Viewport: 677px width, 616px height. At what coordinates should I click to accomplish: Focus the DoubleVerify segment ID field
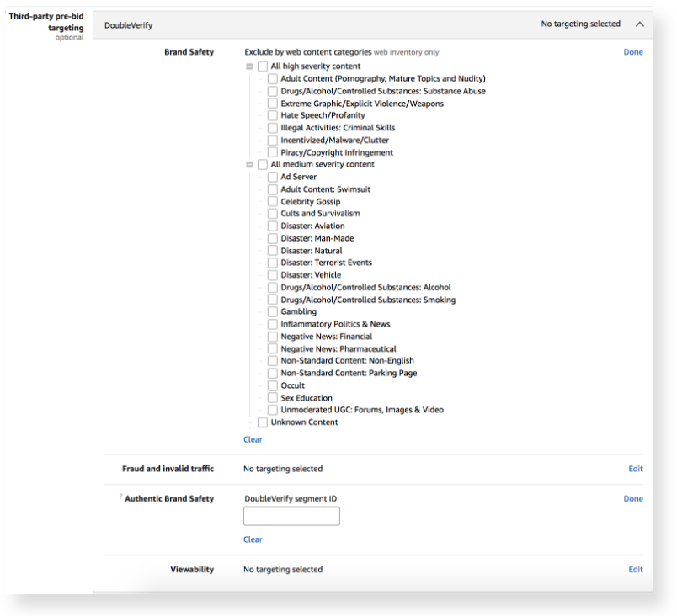point(291,516)
